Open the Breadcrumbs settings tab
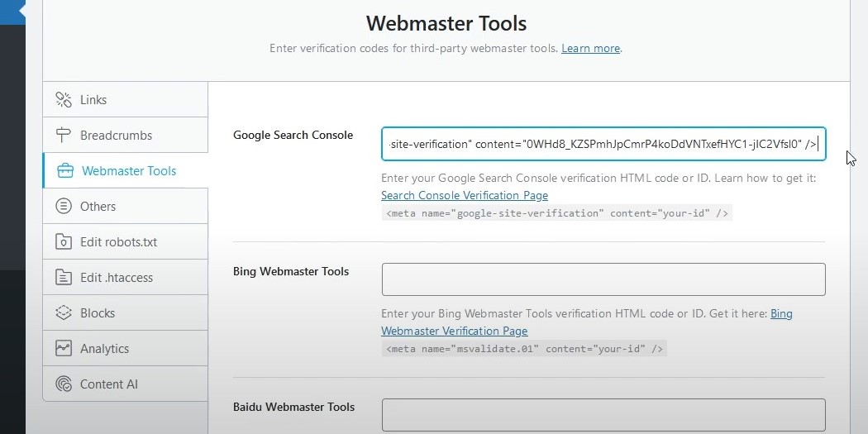The height and width of the screenshot is (434, 868). pyautogui.click(x=125, y=135)
